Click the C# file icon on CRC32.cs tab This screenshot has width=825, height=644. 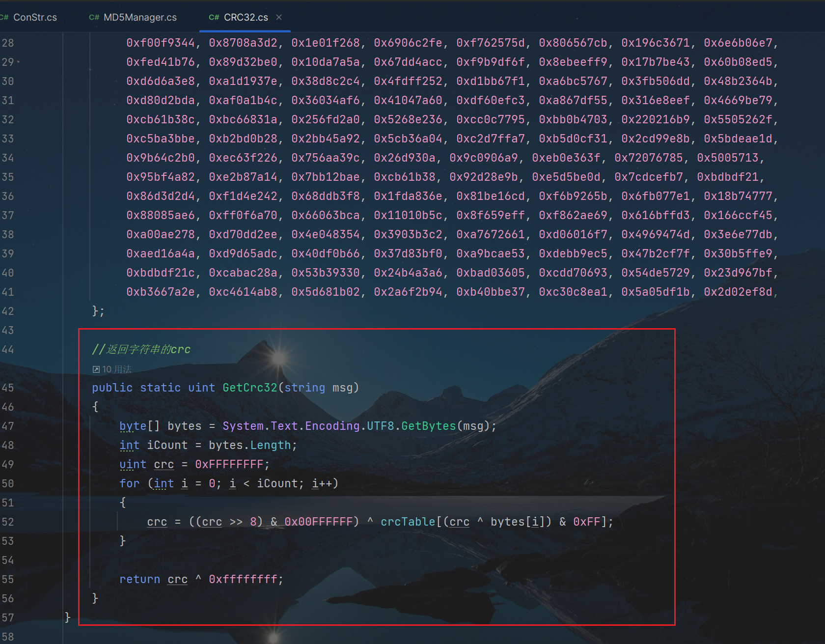tap(214, 17)
